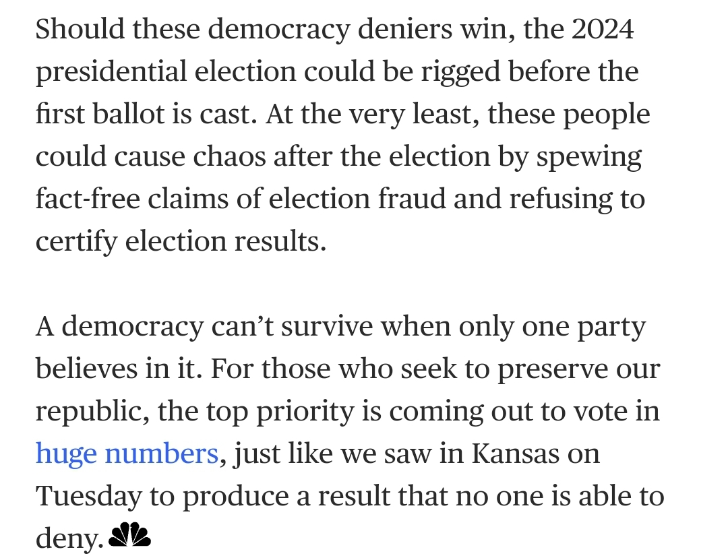Click the word "Should" starting the first paragraph

click(80, 29)
